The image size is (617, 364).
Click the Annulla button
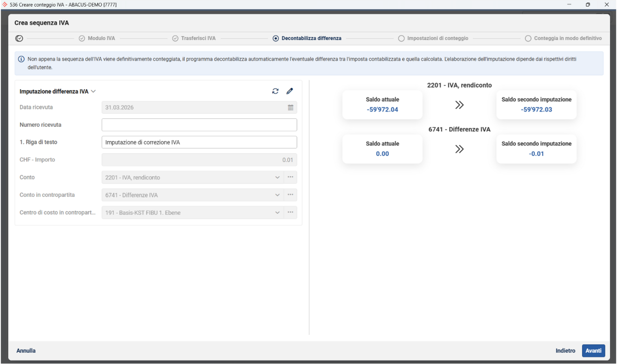[x=26, y=351]
